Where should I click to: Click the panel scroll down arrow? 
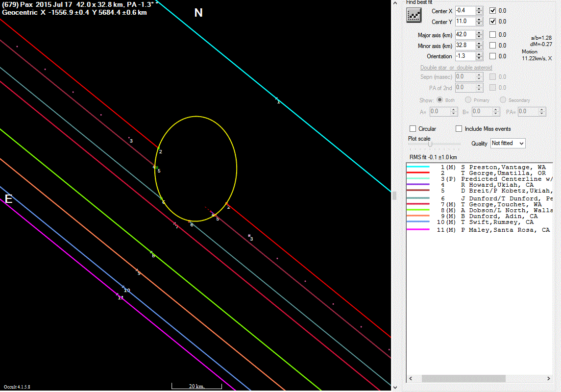pyautogui.click(x=395, y=388)
